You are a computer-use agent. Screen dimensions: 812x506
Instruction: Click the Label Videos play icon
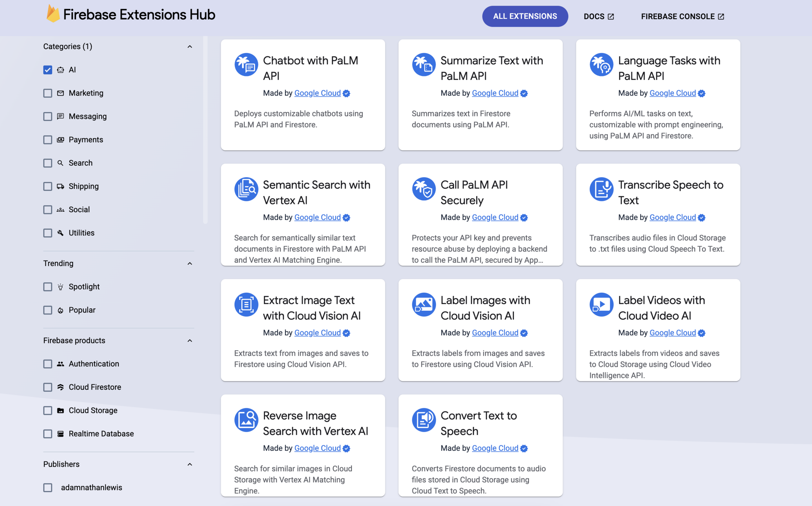601,304
